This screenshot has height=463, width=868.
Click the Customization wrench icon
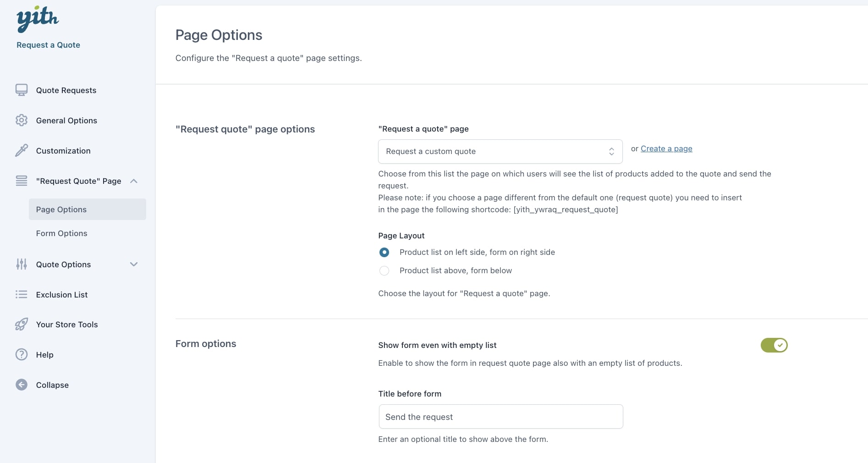pos(22,151)
